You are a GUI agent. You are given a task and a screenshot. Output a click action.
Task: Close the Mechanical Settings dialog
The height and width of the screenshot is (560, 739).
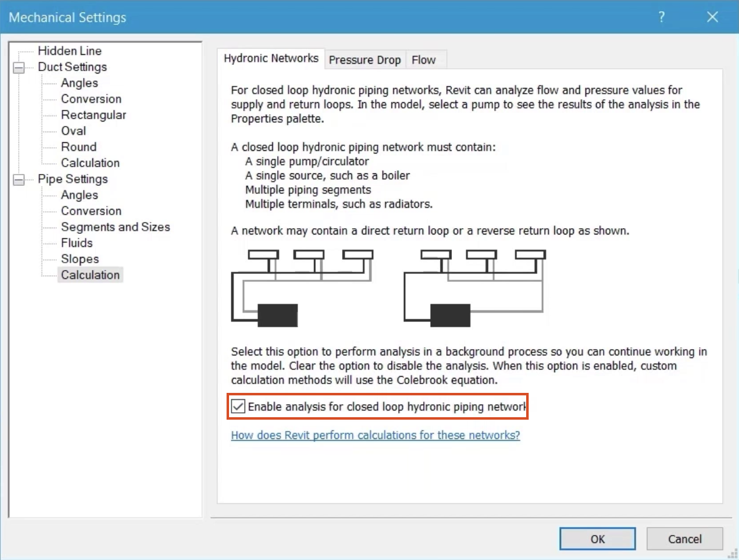pos(712,17)
